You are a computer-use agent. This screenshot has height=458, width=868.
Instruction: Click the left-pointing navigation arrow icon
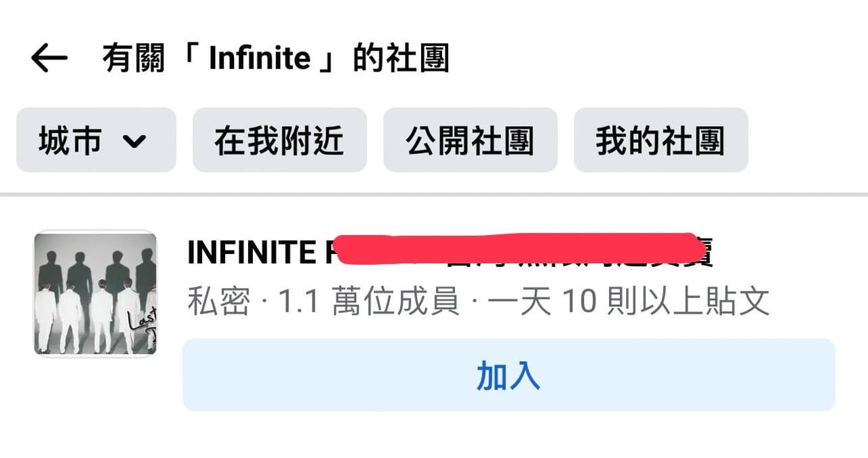[47, 58]
